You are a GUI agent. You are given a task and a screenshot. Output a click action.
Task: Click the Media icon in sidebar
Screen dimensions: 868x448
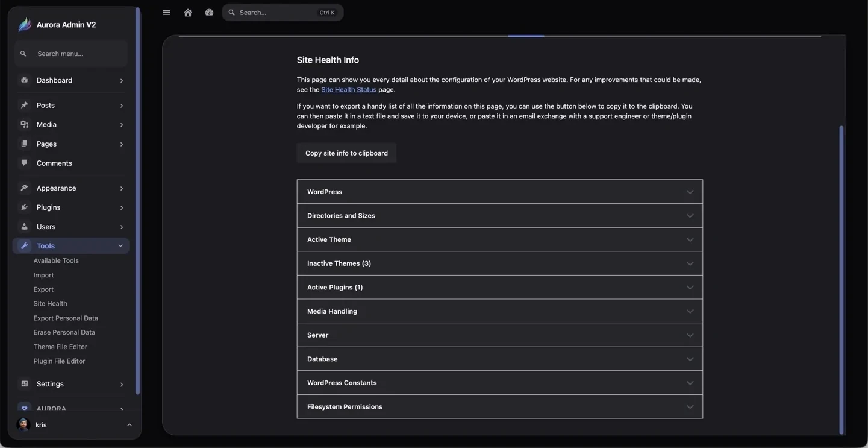point(24,124)
